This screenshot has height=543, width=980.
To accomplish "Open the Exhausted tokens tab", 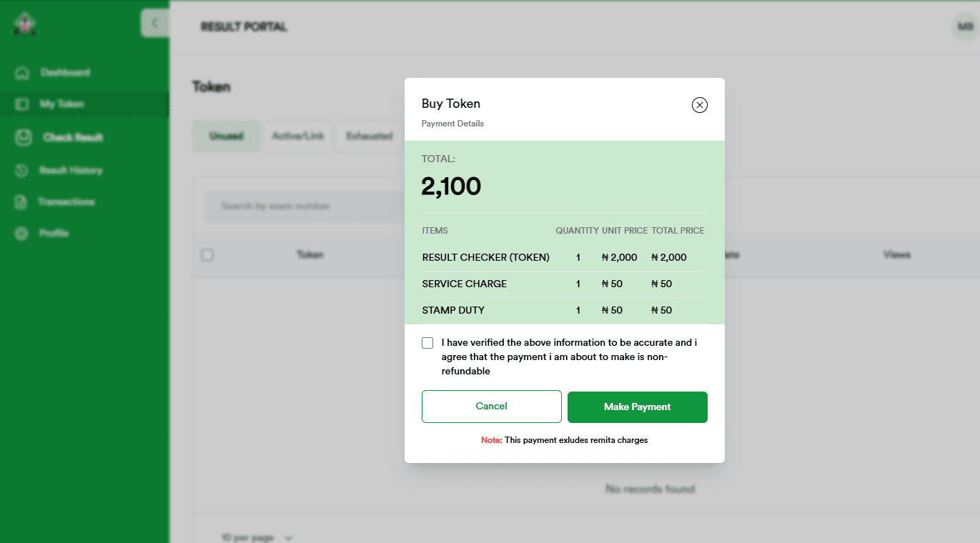I will (369, 136).
